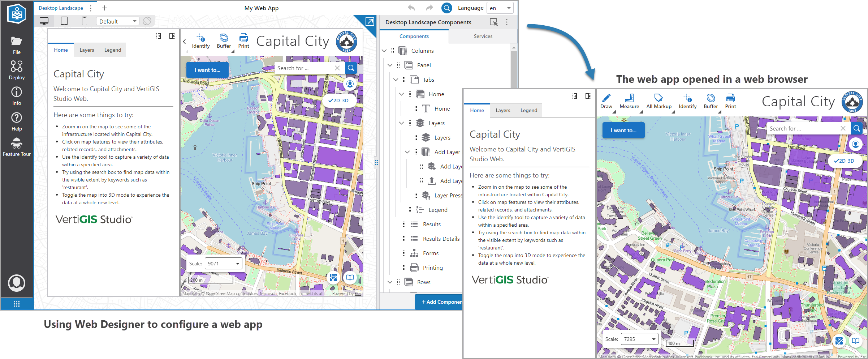
Task: Switch to tablet device preview
Action: coord(64,21)
